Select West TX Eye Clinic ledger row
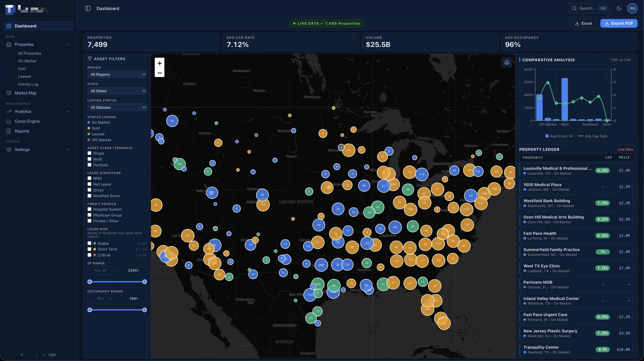This screenshot has height=361, width=644. 576,268
